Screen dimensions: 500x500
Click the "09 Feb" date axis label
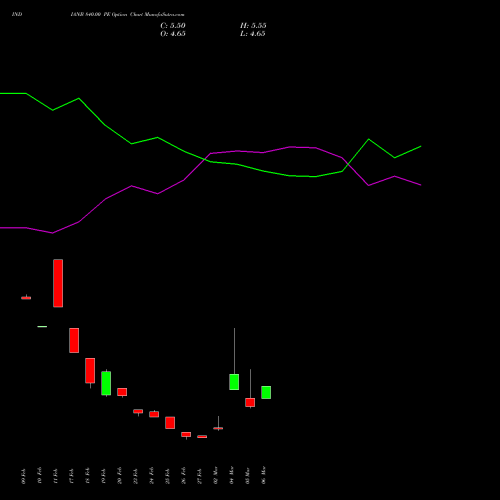click(x=23, y=476)
